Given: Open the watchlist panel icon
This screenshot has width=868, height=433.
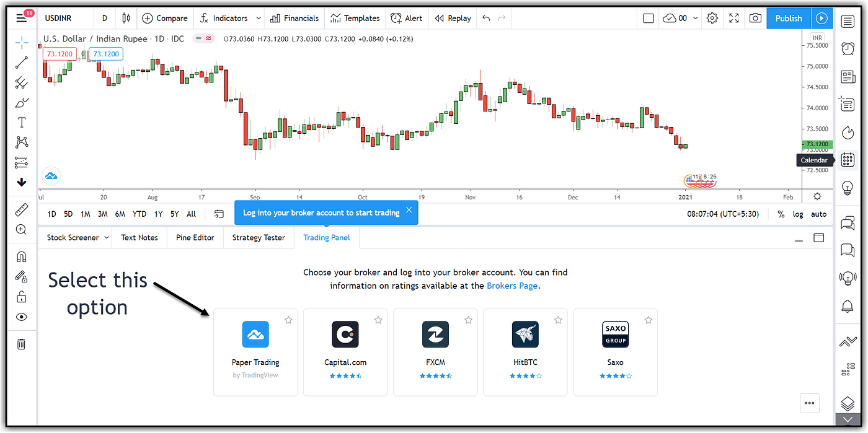Looking at the screenshot, I should 848,22.
